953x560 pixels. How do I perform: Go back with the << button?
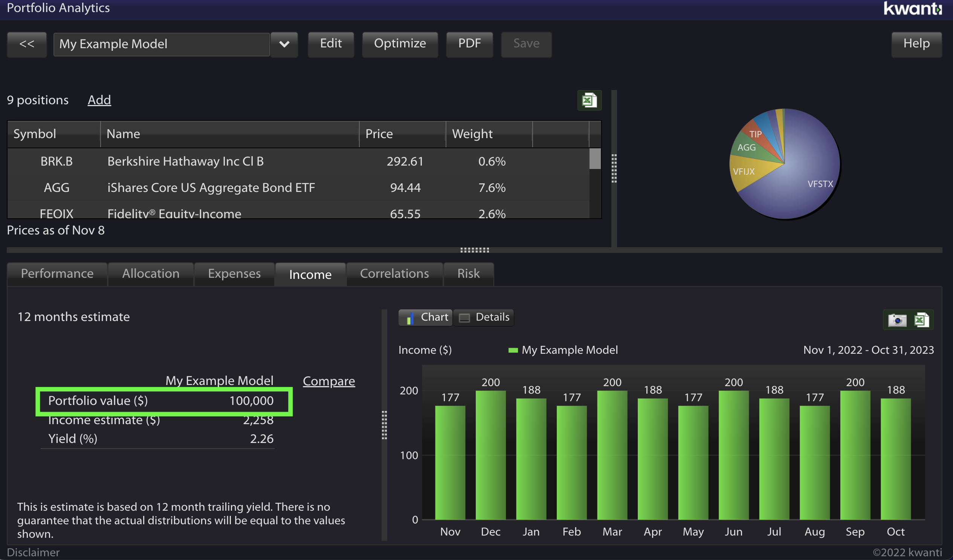coord(27,44)
